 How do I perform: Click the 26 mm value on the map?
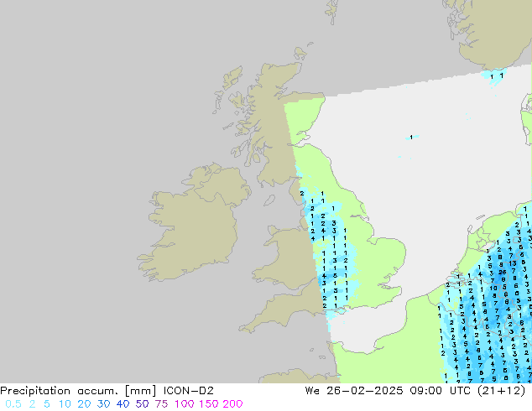(x=503, y=272)
